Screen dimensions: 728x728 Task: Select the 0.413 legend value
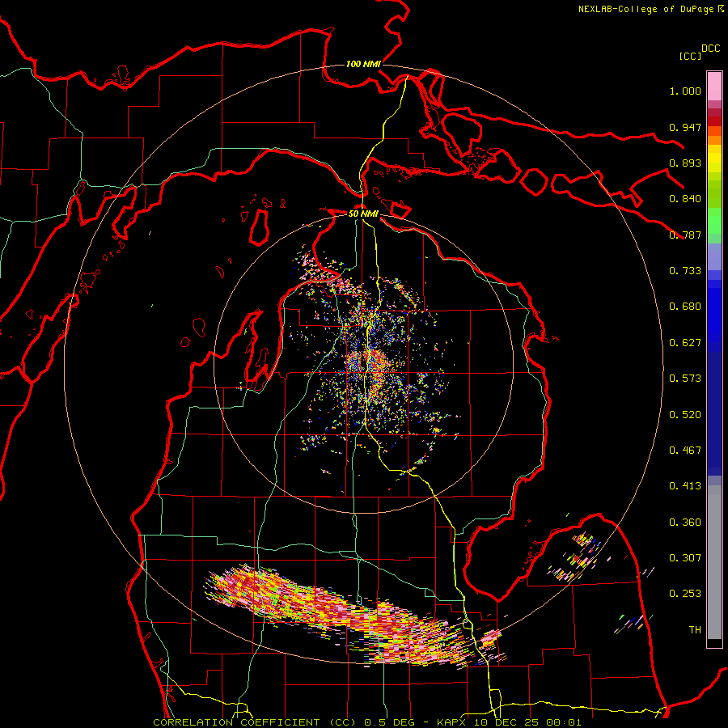point(685,486)
